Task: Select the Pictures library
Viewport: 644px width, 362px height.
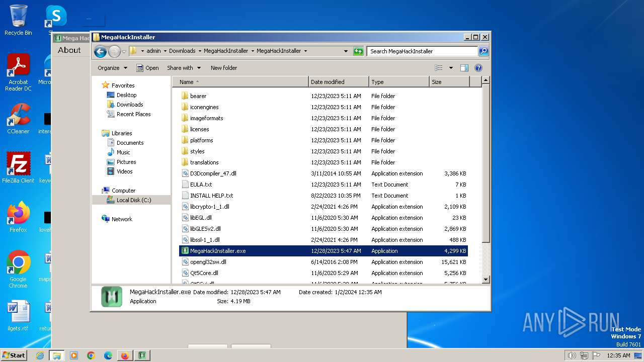Action: [126, 162]
